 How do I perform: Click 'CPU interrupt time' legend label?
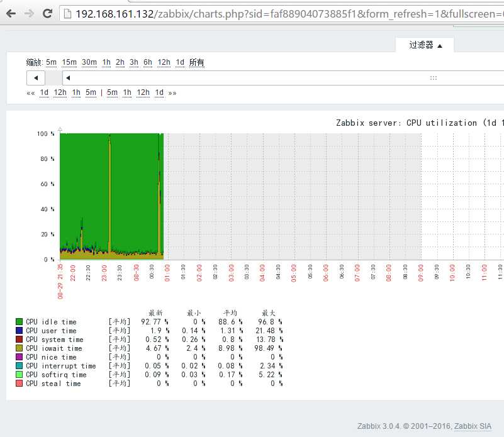coord(61,366)
